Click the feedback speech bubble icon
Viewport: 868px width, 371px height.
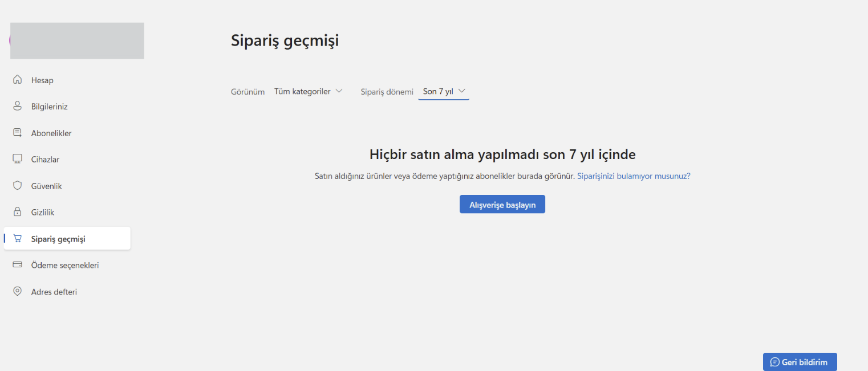coord(774,362)
